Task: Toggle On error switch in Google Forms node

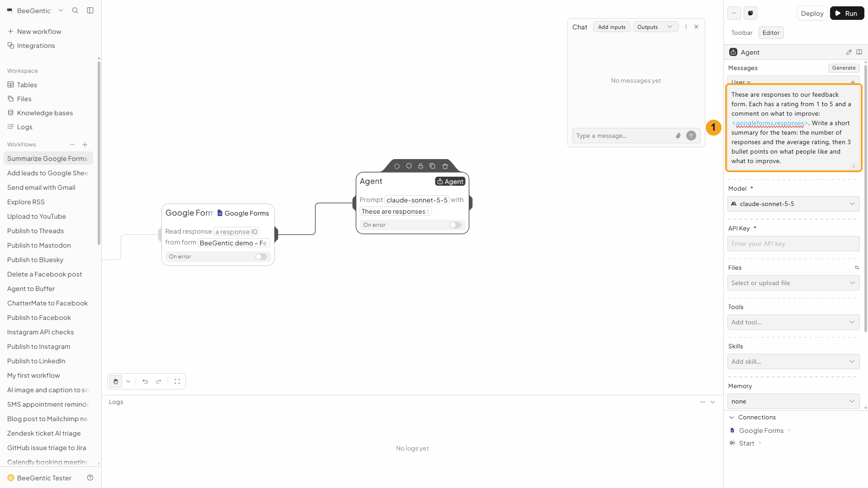Action: (x=261, y=257)
